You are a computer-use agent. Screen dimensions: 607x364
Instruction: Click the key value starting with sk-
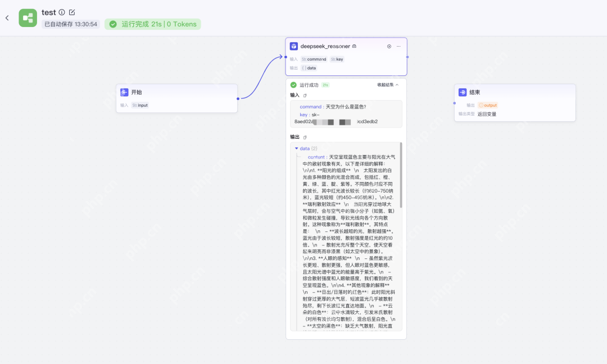click(336, 118)
